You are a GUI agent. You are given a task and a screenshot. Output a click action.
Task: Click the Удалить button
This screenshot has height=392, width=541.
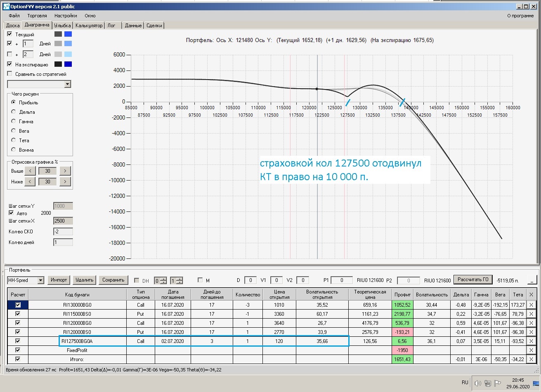(85, 280)
